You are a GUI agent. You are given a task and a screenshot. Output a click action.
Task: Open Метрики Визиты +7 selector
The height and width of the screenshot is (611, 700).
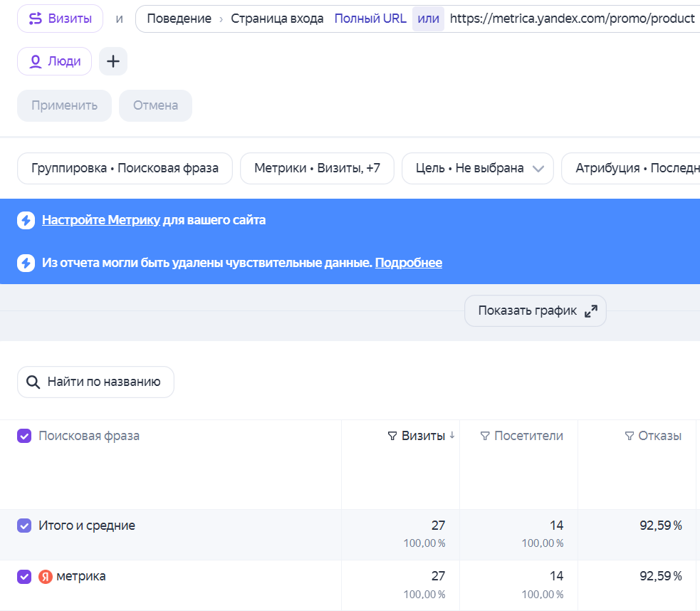(x=317, y=168)
